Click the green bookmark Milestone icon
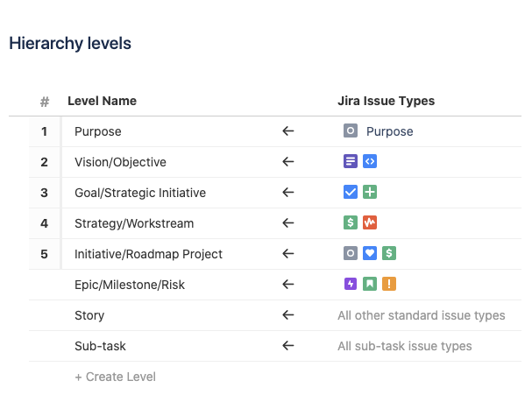Viewport: 532px width, 409px height. 370,285
